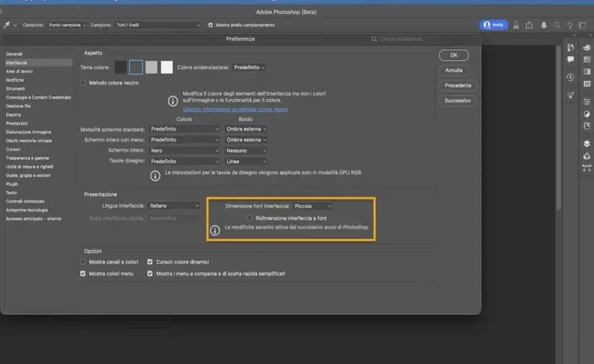The width and height of the screenshot is (594, 364).
Task: Click the Successivo button
Action: 458,100
